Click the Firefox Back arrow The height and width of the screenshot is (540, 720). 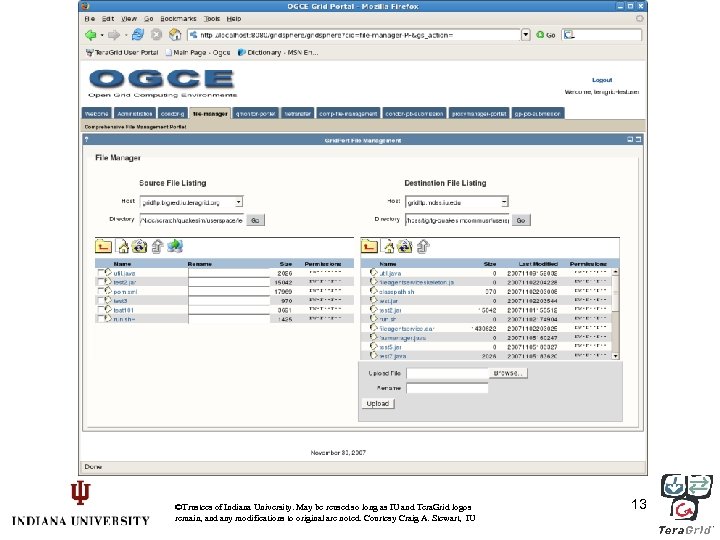[90, 35]
